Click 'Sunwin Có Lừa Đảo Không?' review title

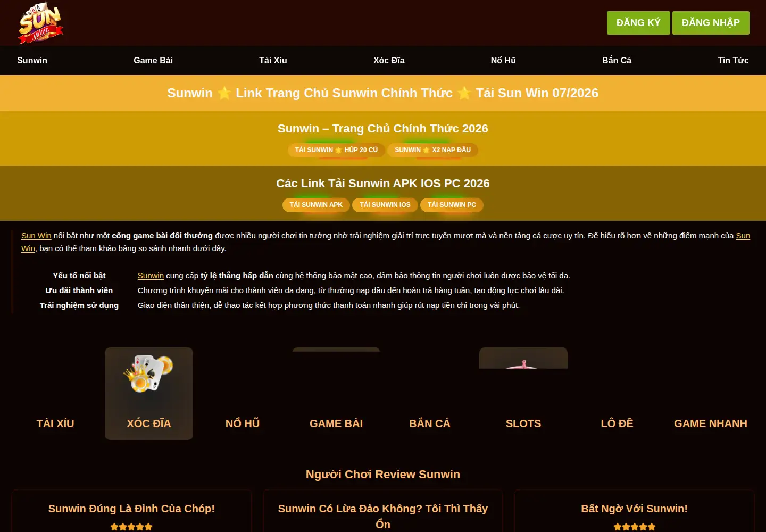pos(383,516)
